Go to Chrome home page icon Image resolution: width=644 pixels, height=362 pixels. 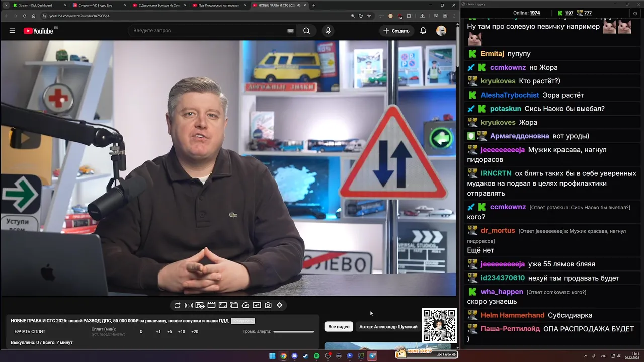tap(34, 16)
